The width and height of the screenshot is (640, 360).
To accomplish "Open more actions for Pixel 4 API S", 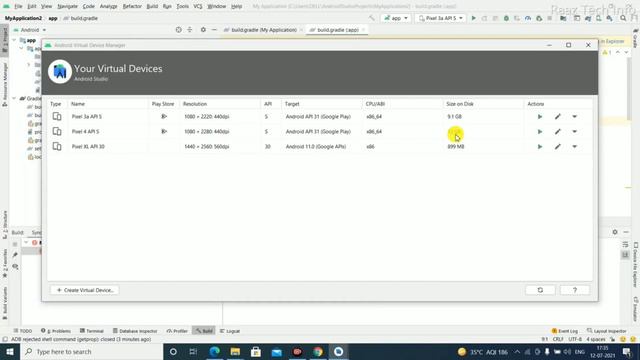I will click(574, 132).
